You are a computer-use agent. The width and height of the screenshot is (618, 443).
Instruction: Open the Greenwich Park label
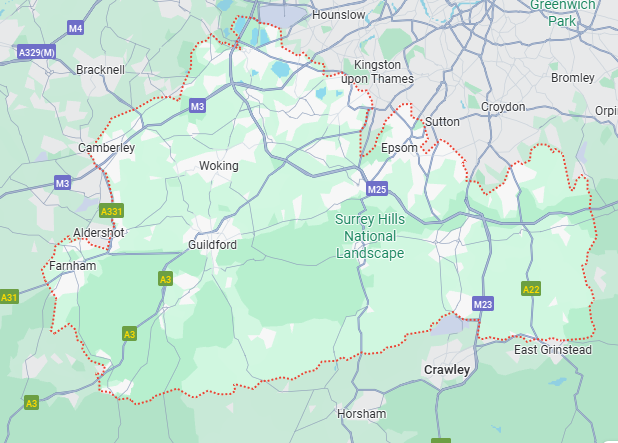tap(563, 13)
